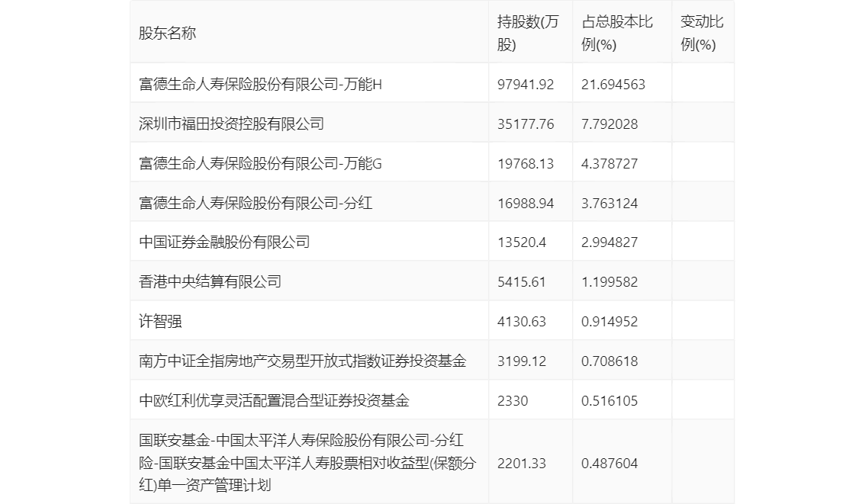Screen dimensions: 865x504
Task: Select the value 5415.61
Action: [521, 282]
